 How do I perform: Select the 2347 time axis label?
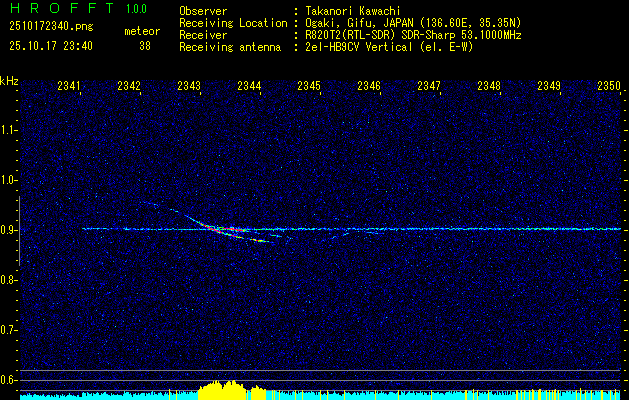(x=429, y=87)
